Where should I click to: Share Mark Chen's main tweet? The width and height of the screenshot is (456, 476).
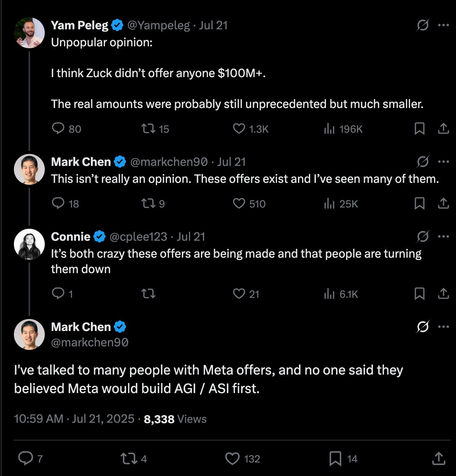pos(438,459)
